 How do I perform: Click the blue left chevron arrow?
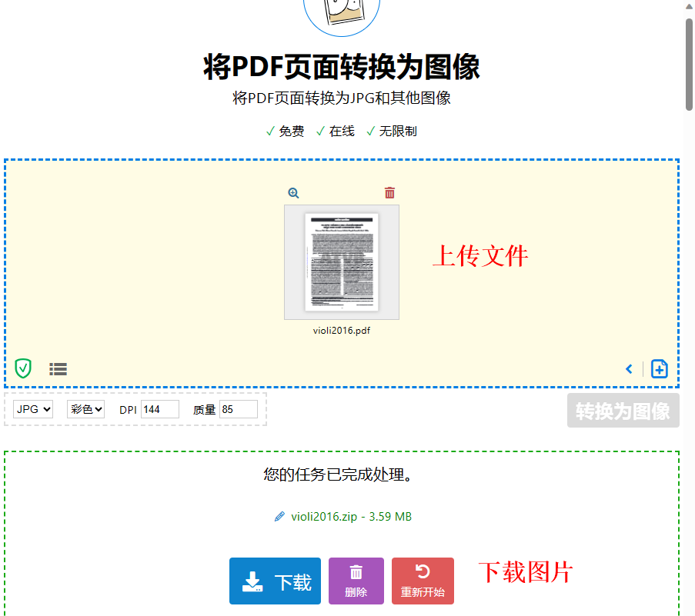coord(629,369)
